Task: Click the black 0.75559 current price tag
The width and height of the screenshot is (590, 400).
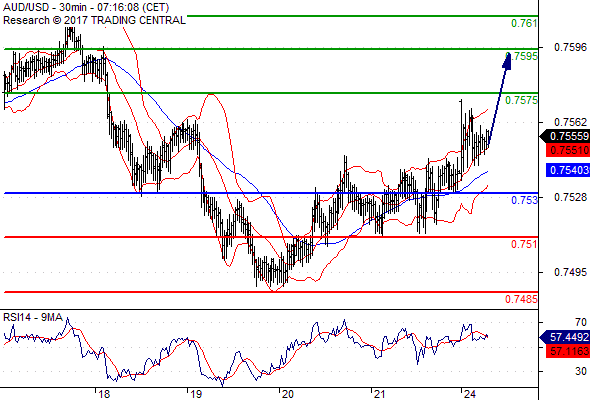Action: [x=565, y=136]
